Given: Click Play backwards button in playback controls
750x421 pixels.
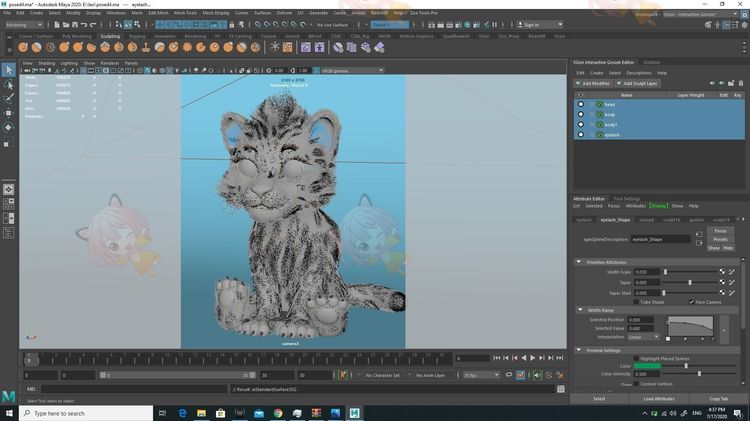Looking at the screenshot, I should point(524,358).
